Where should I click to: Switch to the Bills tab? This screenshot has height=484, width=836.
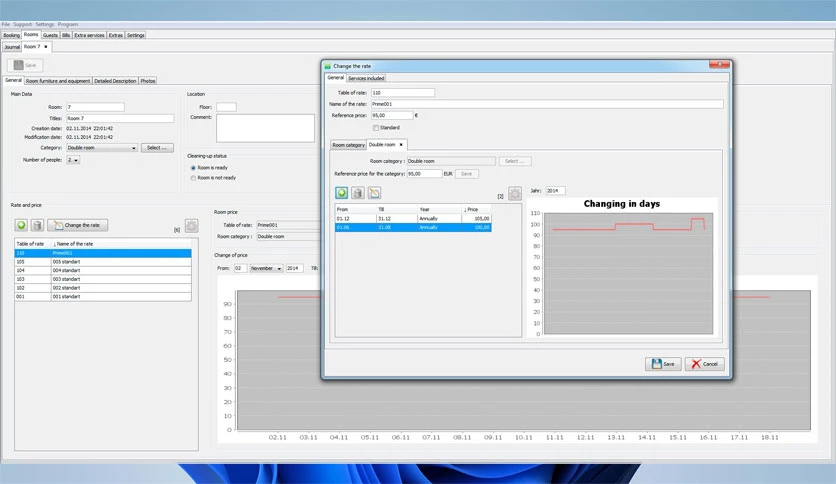click(66, 35)
